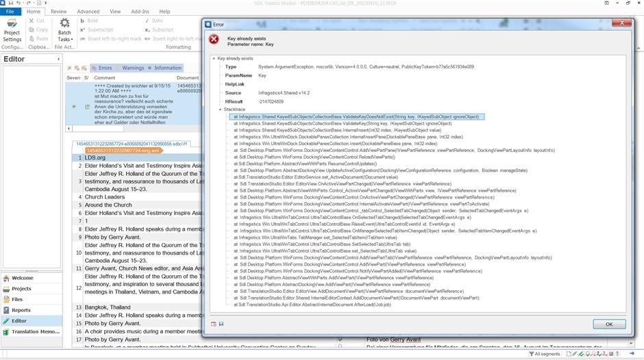Select the first stacktrace line ValidateKeyDoesNotExist
This screenshot has width=644, height=360.
click(356, 117)
